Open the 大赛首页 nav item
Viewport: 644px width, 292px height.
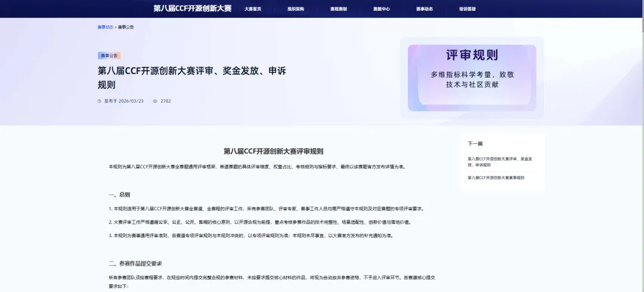pos(253,9)
